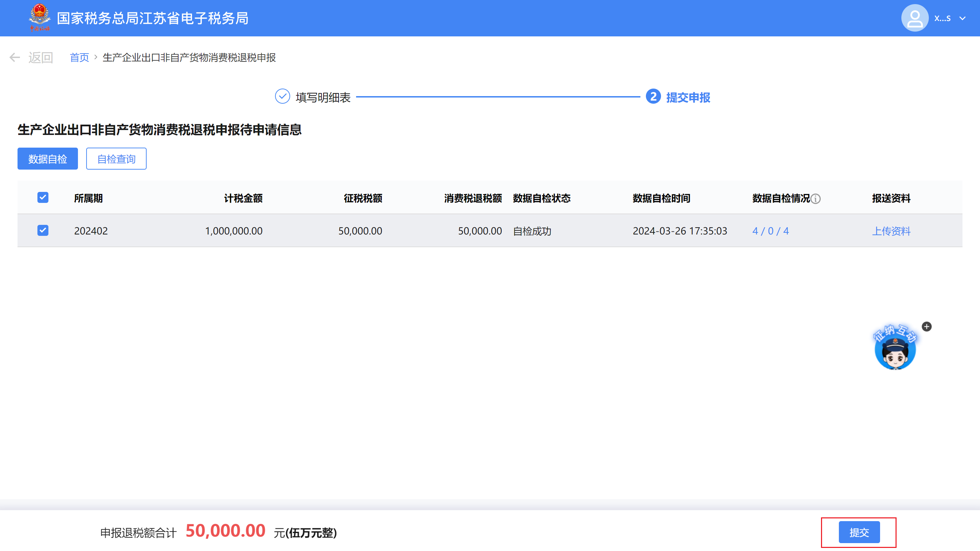980x551 pixels.
Task: Click the back arrow icon
Action: coord(14,57)
